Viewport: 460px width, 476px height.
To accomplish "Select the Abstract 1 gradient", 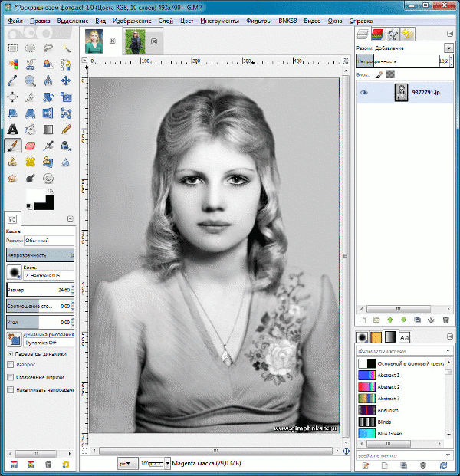I will click(367, 375).
